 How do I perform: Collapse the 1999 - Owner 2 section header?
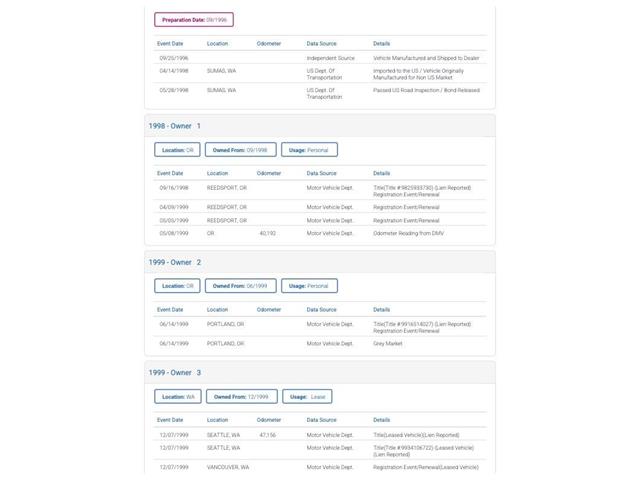tap(320, 262)
